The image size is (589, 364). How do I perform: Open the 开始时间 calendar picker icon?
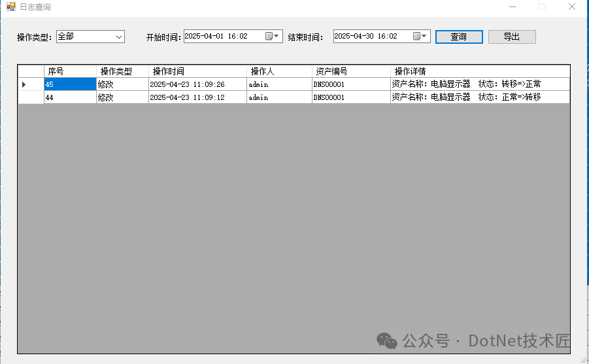pyautogui.click(x=269, y=37)
